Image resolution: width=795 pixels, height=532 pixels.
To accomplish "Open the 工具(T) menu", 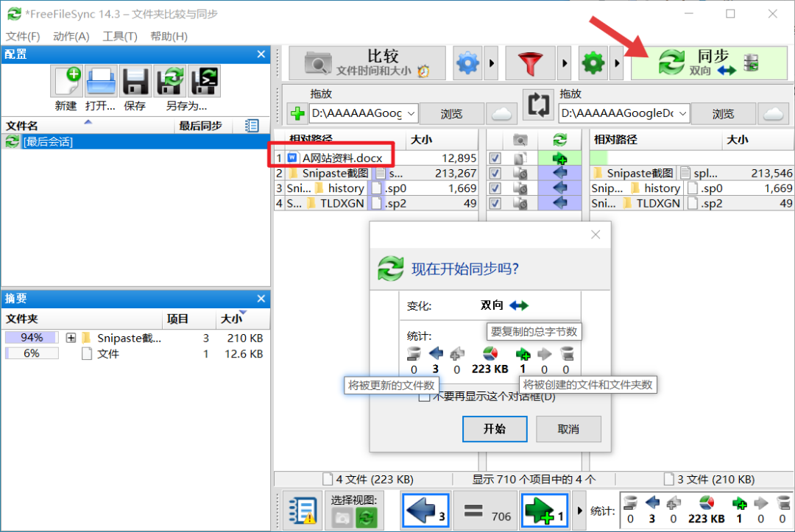I will click(120, 37).
